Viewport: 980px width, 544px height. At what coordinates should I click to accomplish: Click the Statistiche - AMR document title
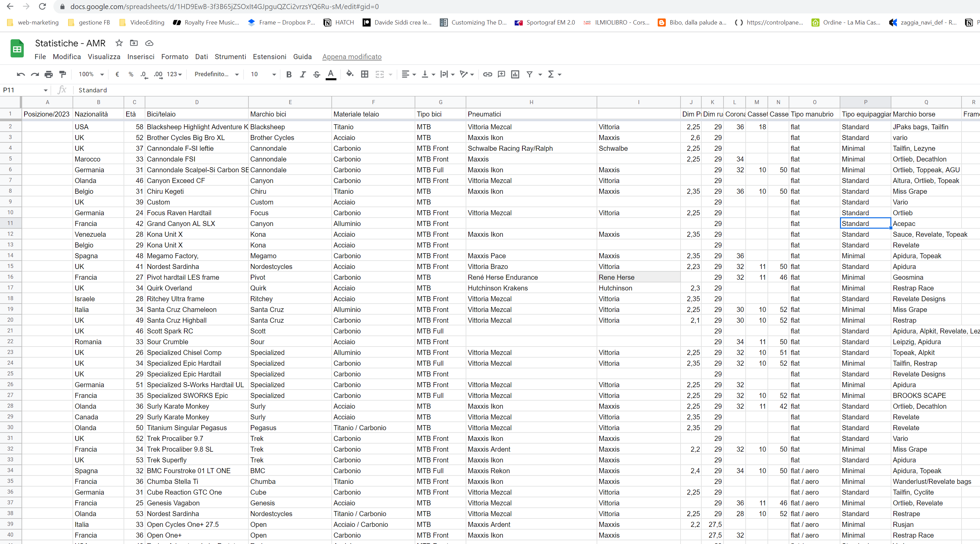(71, 43)
